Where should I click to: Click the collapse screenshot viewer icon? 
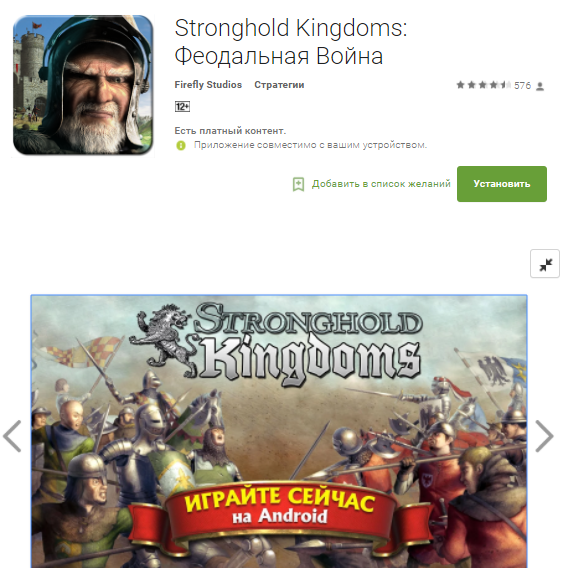click(x=545, y=264)
